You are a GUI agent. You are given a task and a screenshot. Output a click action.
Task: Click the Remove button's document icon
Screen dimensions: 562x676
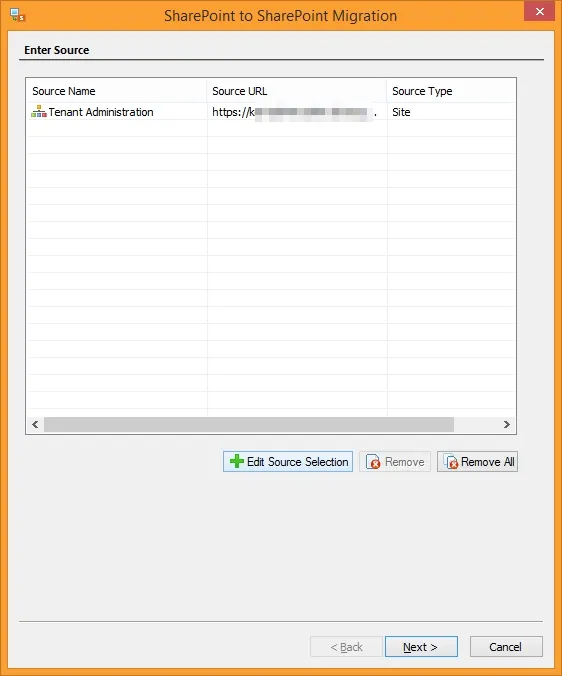373,462
